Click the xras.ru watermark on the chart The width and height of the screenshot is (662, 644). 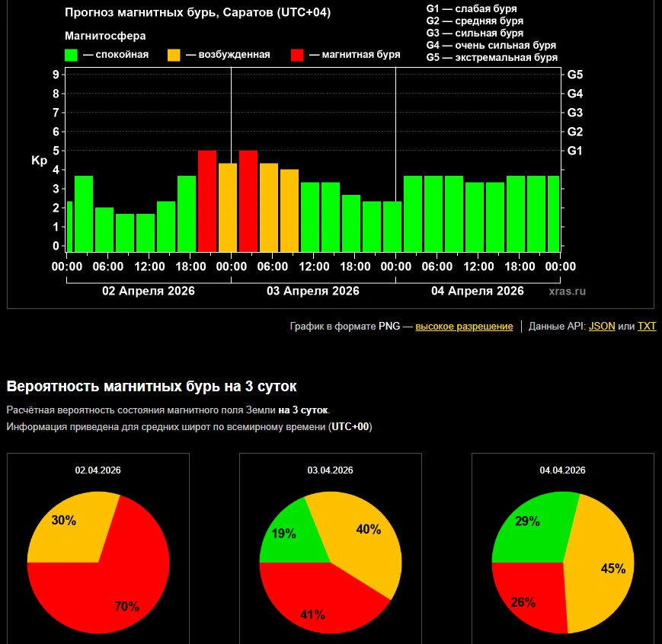pos(568,291)
